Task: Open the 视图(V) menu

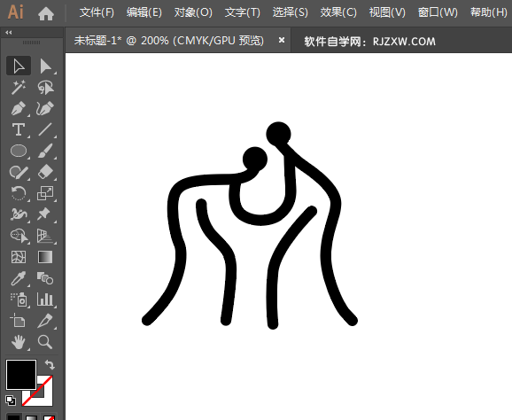Action: 387,12
